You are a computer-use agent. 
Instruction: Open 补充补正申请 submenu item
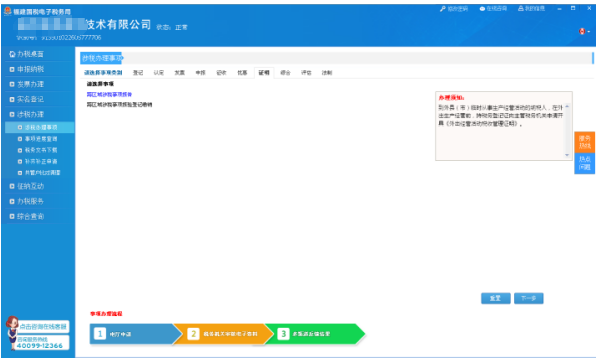[x=38, y=161]
